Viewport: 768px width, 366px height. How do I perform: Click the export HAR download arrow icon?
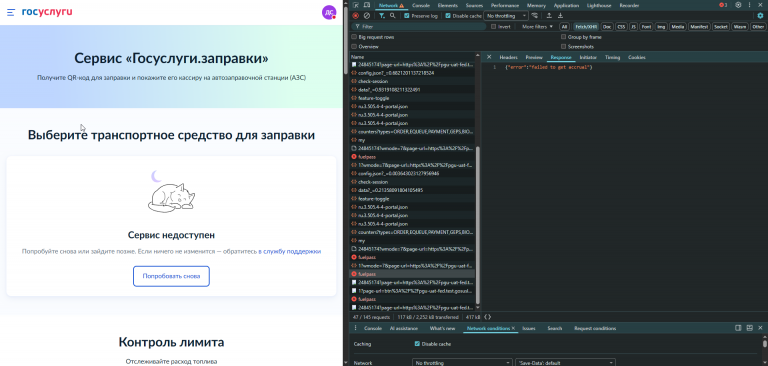(560, 16)
